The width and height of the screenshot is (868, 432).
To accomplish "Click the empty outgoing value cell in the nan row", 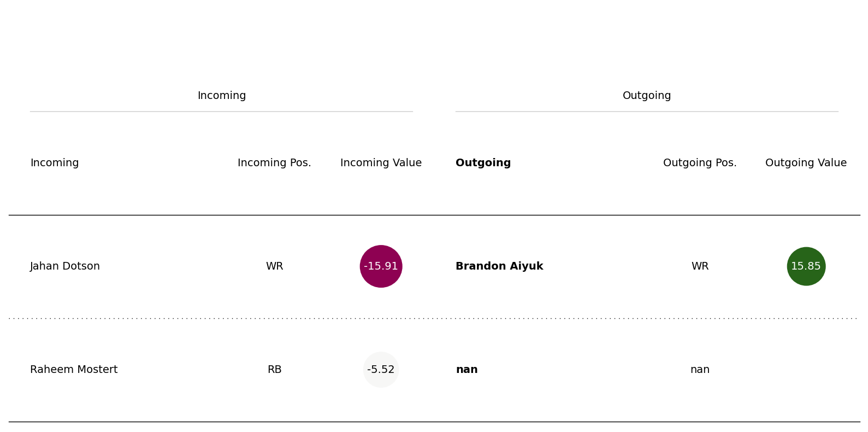I will 806,370.
